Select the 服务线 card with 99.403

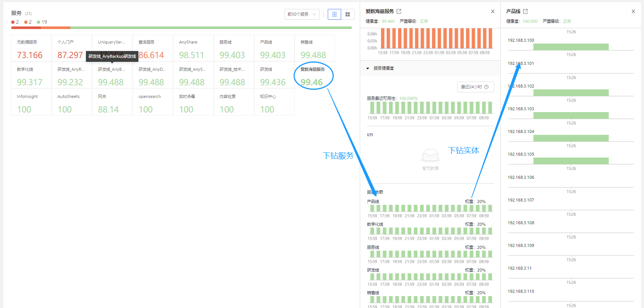234,48
